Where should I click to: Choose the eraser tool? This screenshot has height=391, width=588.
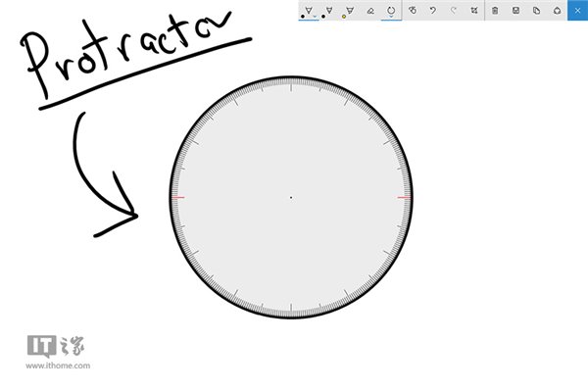point(370,11)
